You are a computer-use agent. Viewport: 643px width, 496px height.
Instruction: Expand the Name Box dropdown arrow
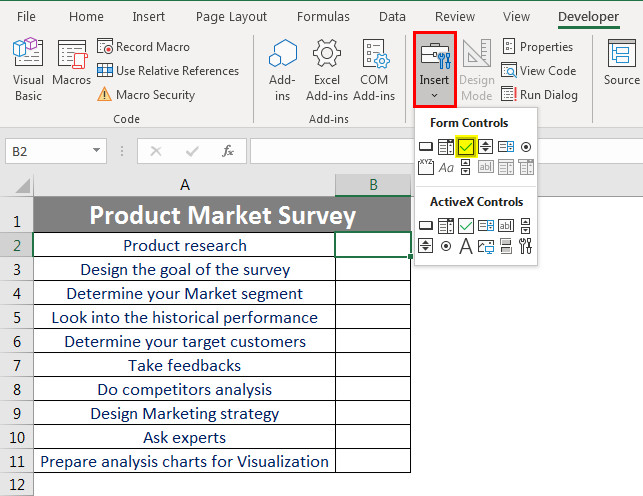pos(96,150)
